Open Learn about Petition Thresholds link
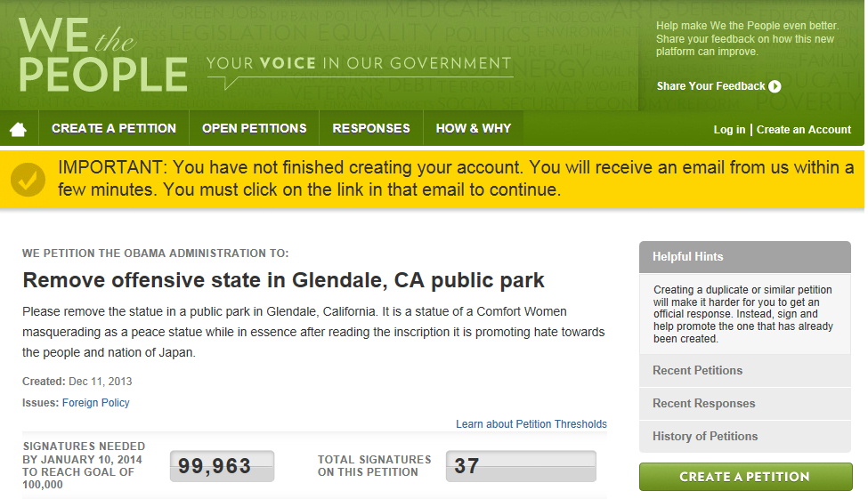 tap(531, 424)
